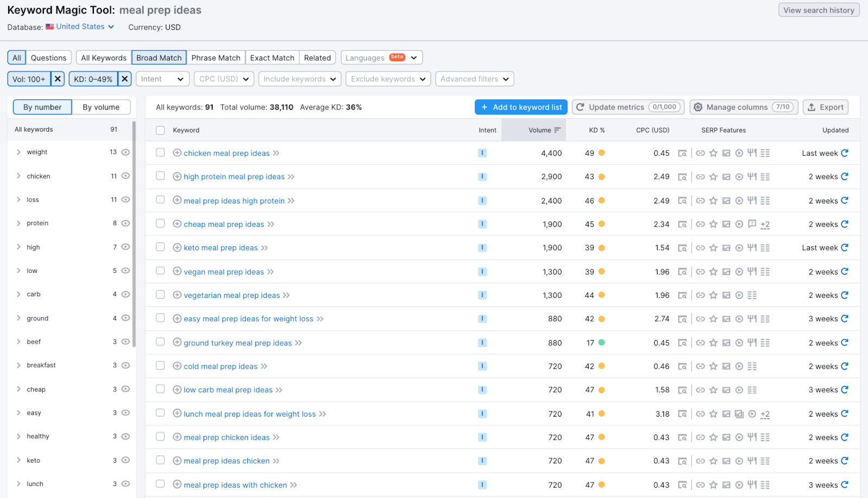868x498 pixels.
Task: Check the checkbox for keto meal prep ideas
Action: 160,247
